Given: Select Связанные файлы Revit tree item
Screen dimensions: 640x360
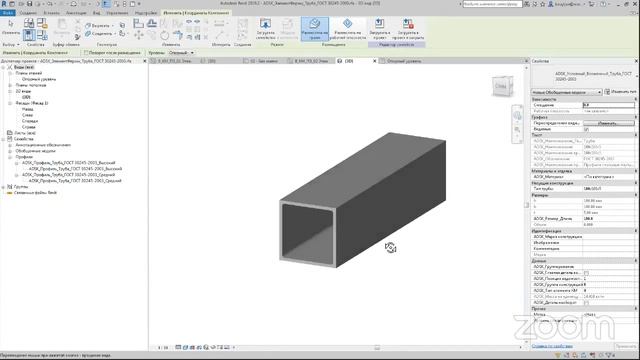Looking at the screenshot, I should coord(35,193).
